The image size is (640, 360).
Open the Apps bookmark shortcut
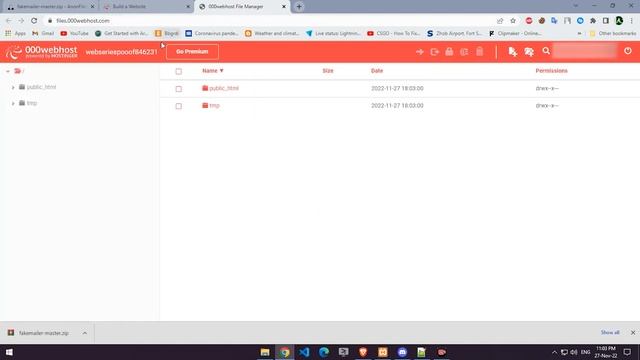pos(16,33)
